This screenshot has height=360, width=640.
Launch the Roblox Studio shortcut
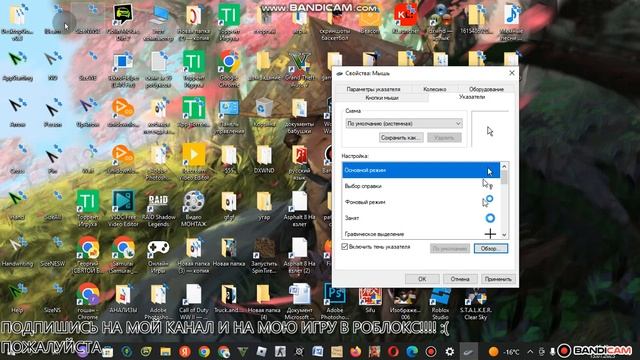pyautogui.click(x=440, y=302)
